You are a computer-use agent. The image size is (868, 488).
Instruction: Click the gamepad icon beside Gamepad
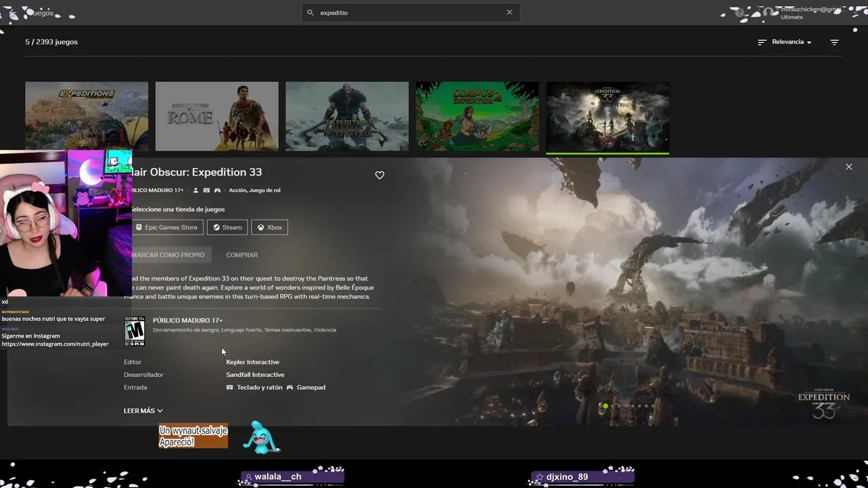point(290,388)
